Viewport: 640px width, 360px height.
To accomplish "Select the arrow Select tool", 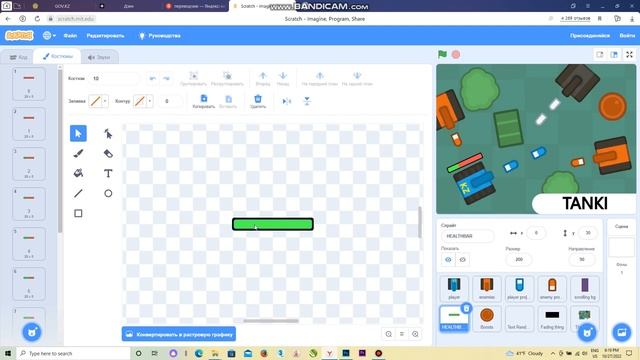I will [78, 133].
